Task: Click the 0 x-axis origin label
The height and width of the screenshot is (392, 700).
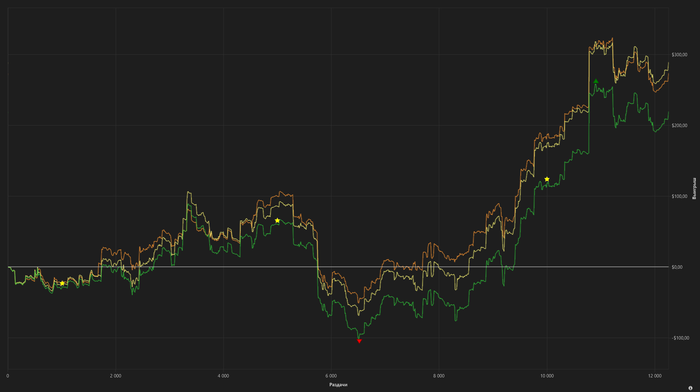Action: (x=8, y=376)
